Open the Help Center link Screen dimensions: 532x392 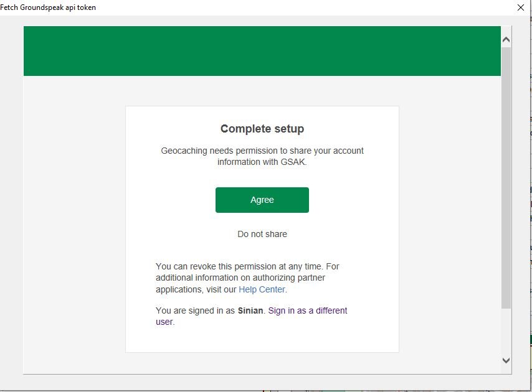click(x=262, y=289)
